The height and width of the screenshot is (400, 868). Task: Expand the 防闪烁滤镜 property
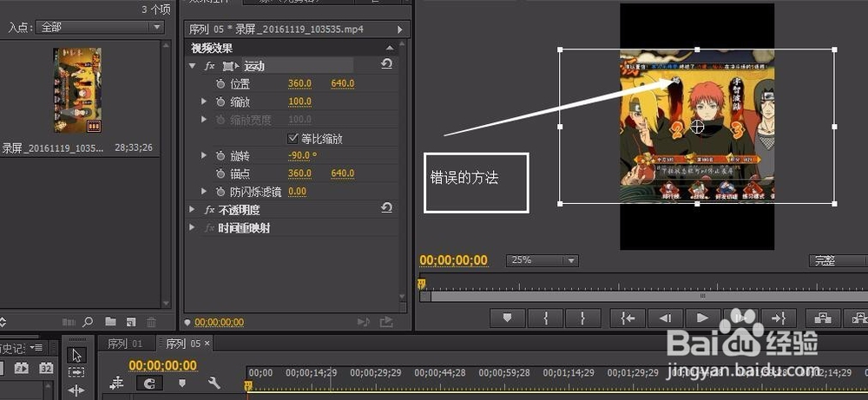(204, 192)
